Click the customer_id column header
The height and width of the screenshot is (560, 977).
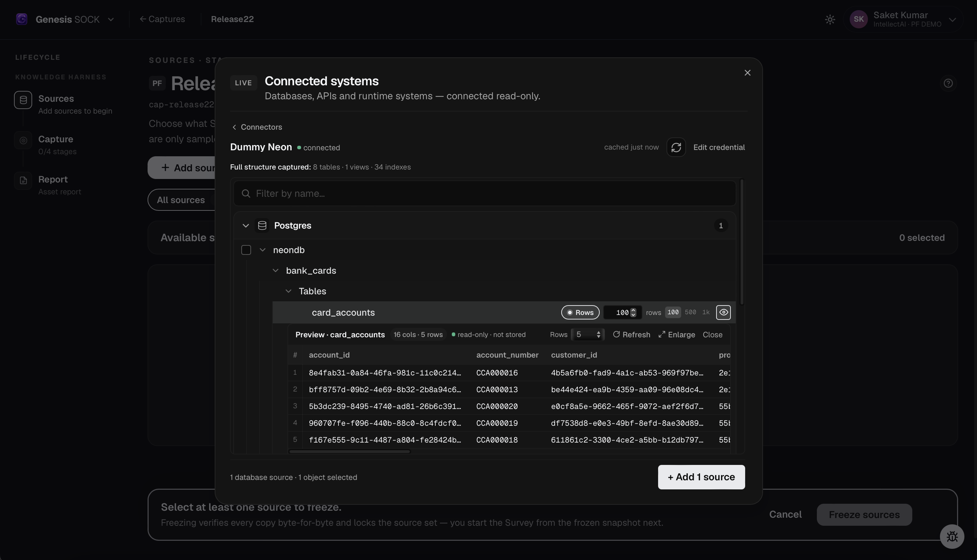574,355
